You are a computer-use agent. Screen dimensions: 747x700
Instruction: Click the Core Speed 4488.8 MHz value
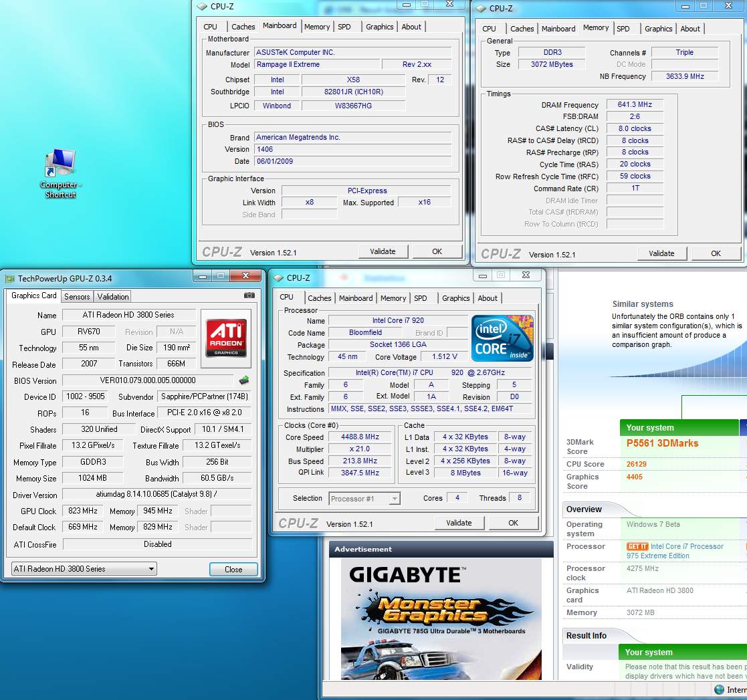[x=360, y=437]
